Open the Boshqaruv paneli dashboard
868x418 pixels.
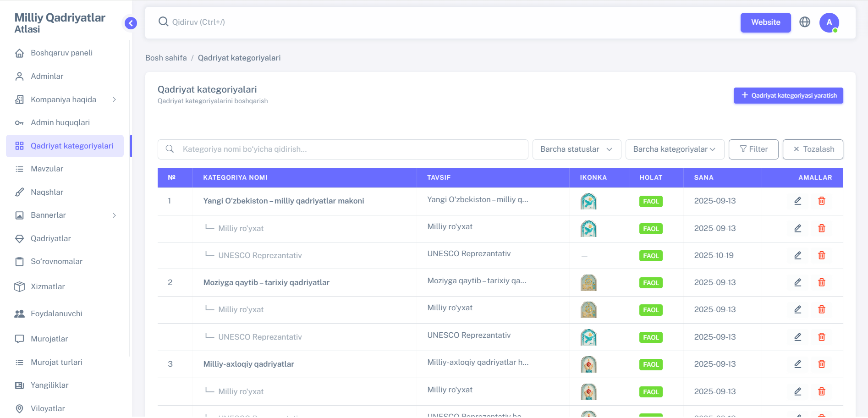click(x=61, y=53)
